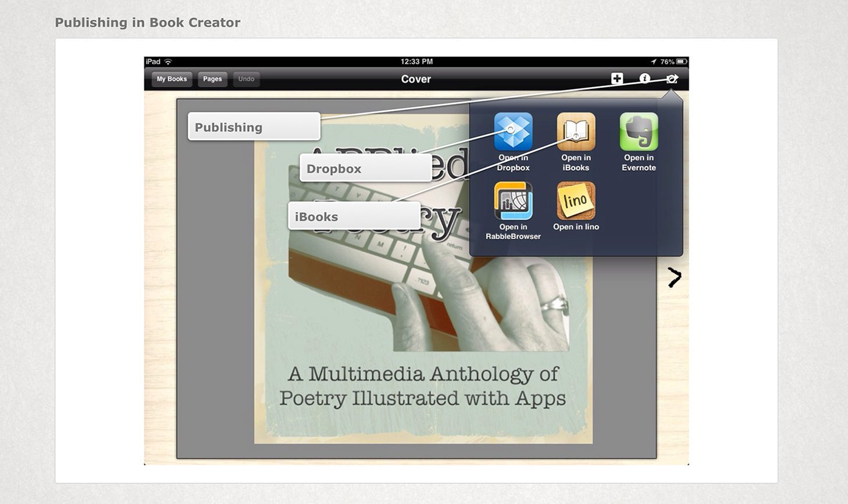Select the Publishing label box

click(x=254, y=127)
